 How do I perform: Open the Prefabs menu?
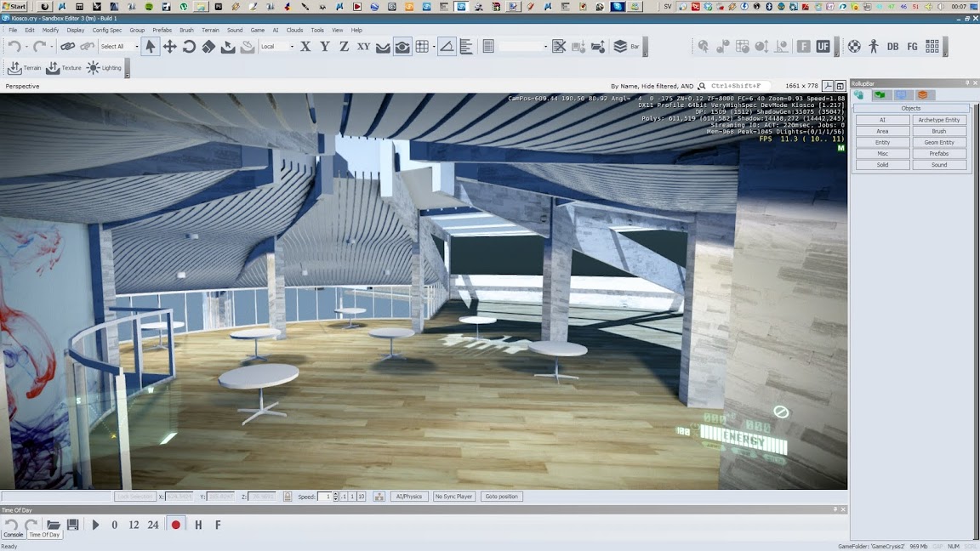click(x=162, y=30)
